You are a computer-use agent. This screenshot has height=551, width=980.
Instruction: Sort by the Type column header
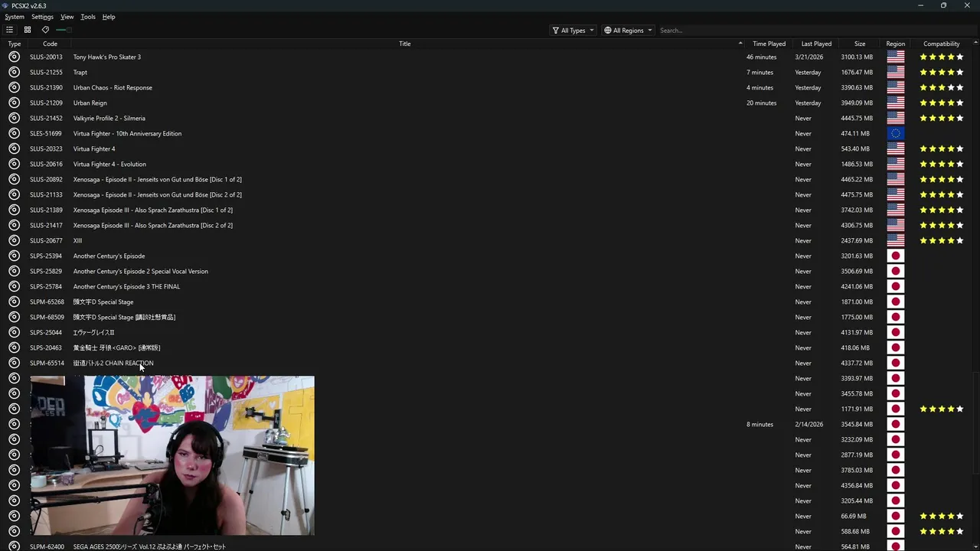(14, 44)
